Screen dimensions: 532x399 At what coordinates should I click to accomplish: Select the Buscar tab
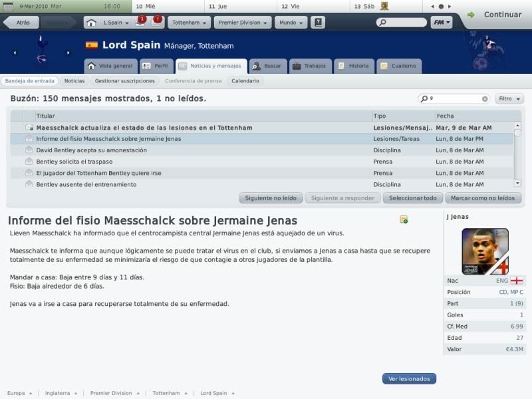[268, 66]
